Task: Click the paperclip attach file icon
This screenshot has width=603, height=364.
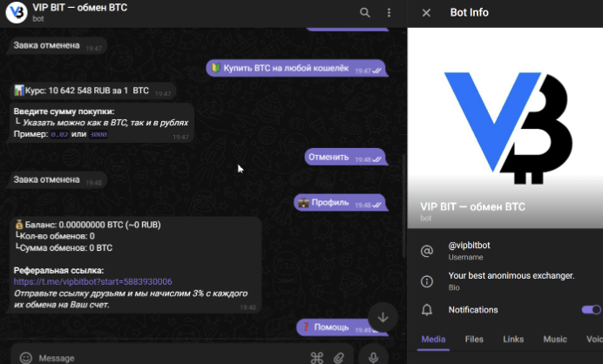Action: coord(340,357)
